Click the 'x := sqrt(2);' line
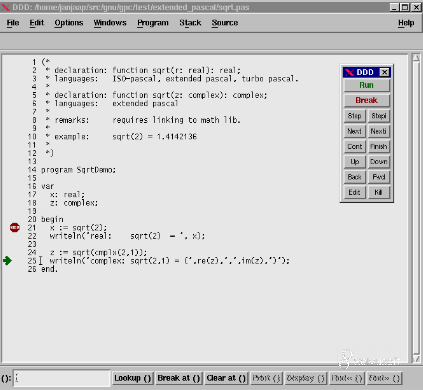Image resolution: width=423 pixels, height=390 pixels. pos(78,228)
